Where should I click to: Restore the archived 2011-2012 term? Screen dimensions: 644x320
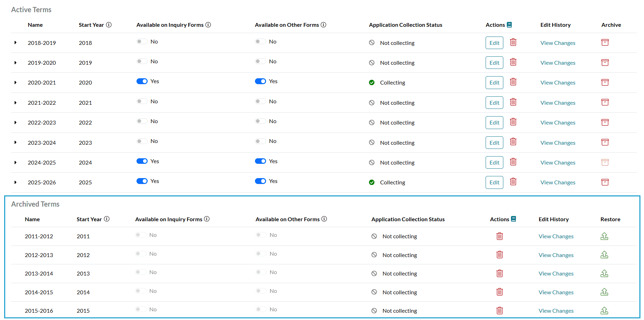604,236
